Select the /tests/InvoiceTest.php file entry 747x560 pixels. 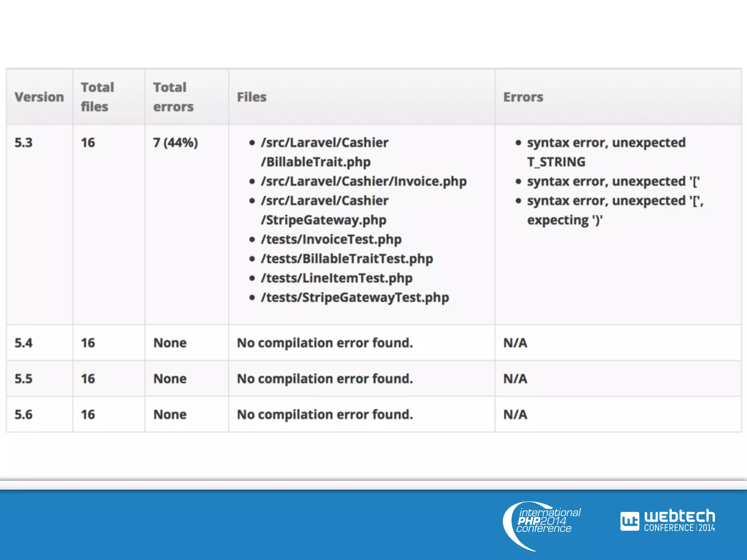click(x=331, y=239)
